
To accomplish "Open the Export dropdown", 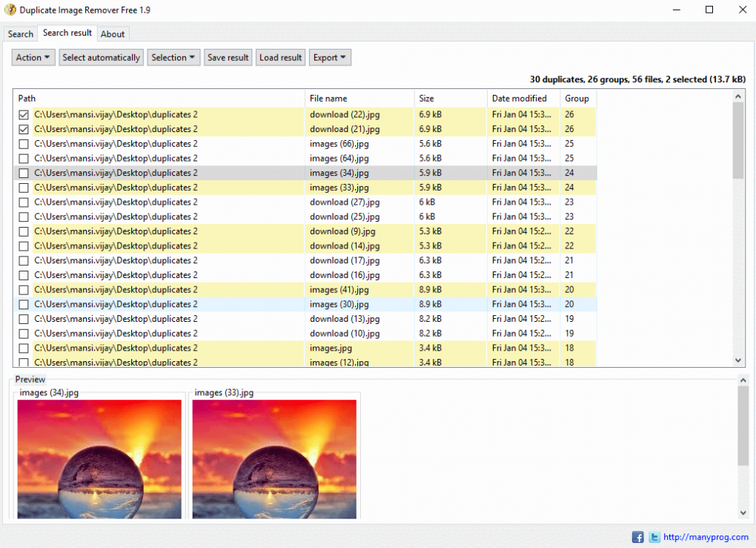I will click(330, 58).
